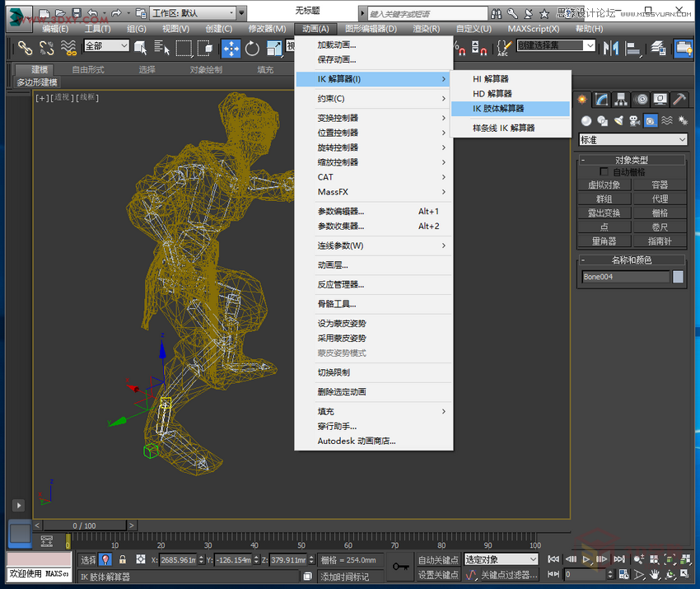Switch to the Motion panel tab
The height and width of the screenshot is (589, 700).
coord(642,99)
